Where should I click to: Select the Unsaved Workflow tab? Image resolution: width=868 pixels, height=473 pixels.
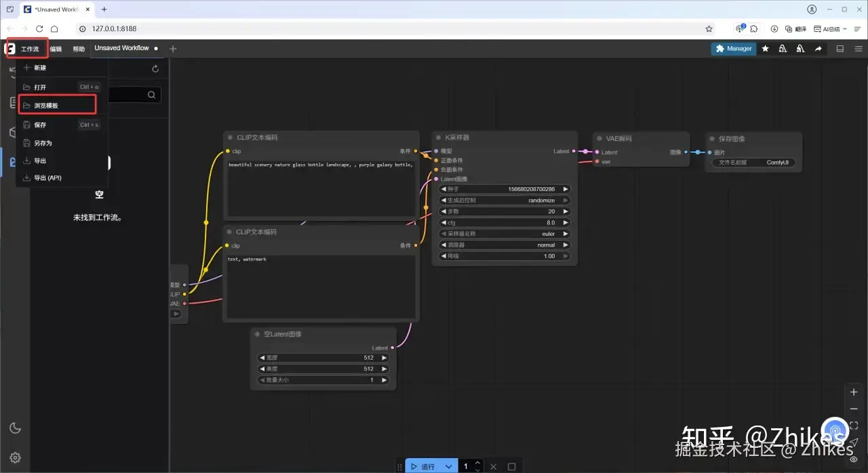click(x=121, y=48)
